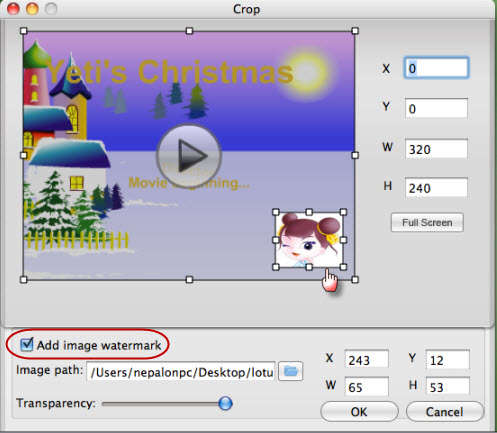Click the Full Screen button

click(427, 222)
